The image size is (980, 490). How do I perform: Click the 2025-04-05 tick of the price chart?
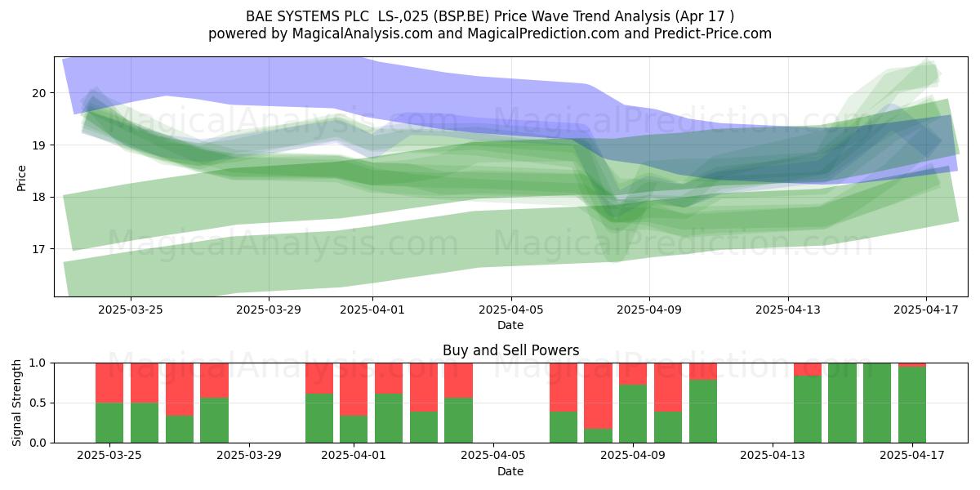(x=510, y=310)
